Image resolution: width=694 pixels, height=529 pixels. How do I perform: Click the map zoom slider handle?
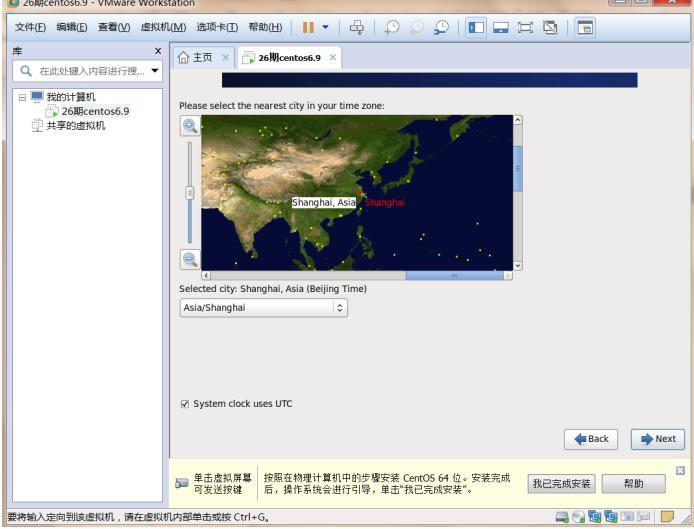pyautogui.click(x=190, y=193)
